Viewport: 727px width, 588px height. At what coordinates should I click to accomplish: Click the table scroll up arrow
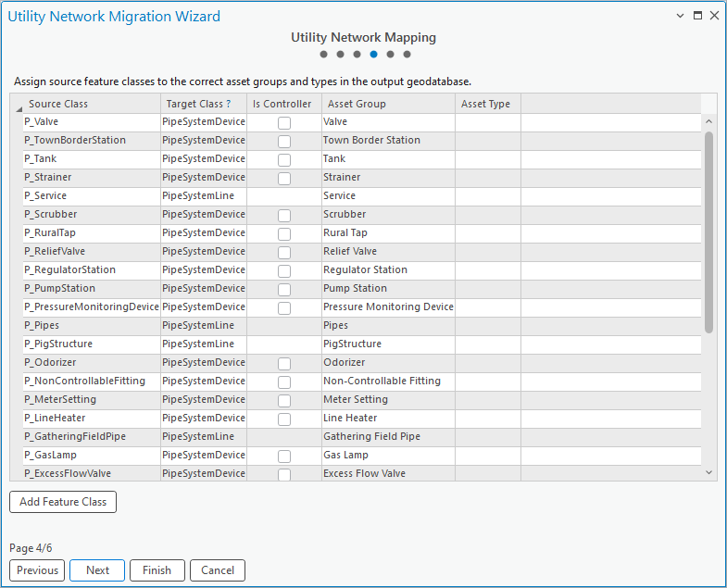[x=708, y=121]
